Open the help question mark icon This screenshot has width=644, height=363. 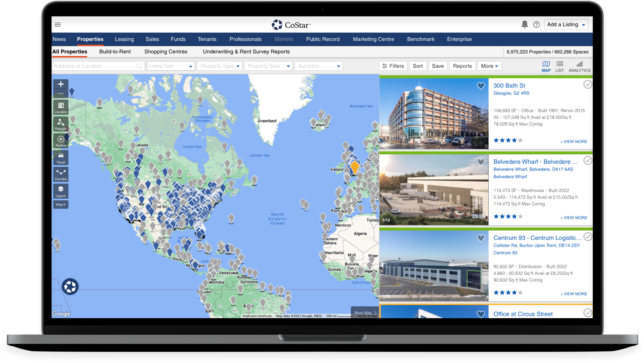[x=537, y=25]
